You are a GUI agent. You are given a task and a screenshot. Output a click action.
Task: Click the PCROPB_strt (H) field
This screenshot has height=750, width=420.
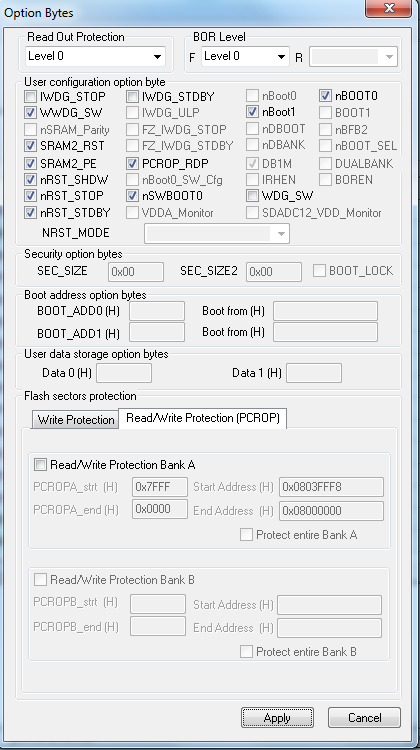[158, 604]
